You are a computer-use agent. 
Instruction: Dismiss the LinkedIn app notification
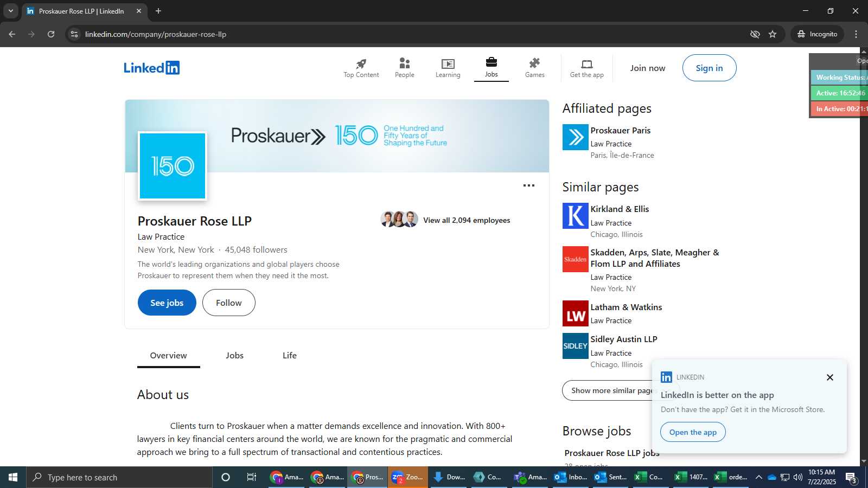829,377
